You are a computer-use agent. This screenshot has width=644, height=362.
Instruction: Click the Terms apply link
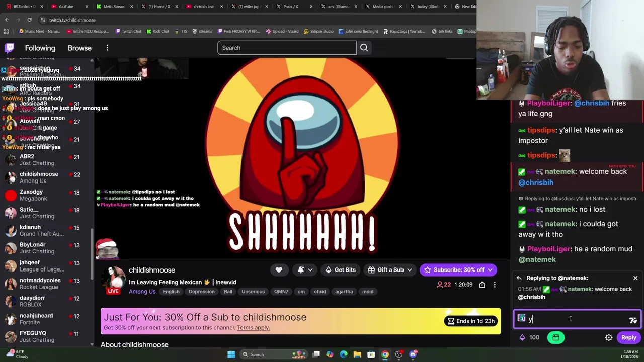click(x=254, y=328)
